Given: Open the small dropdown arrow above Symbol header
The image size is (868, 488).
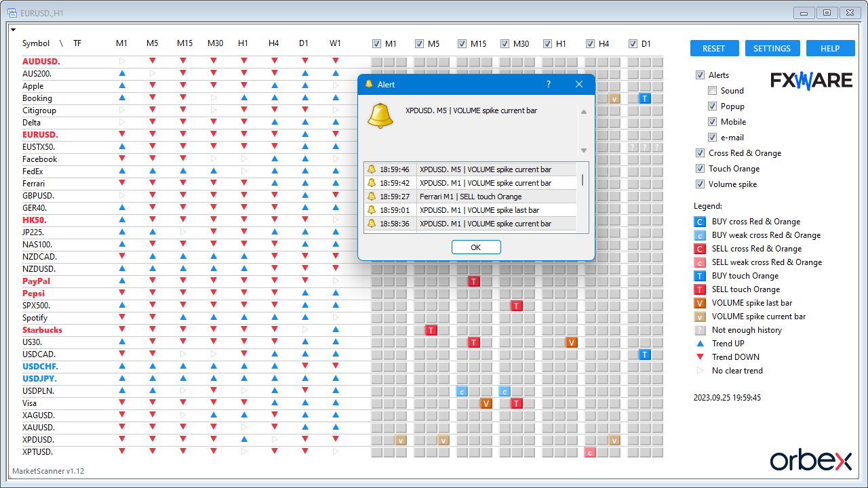Looking at the screenshot, I should (14, 30).
